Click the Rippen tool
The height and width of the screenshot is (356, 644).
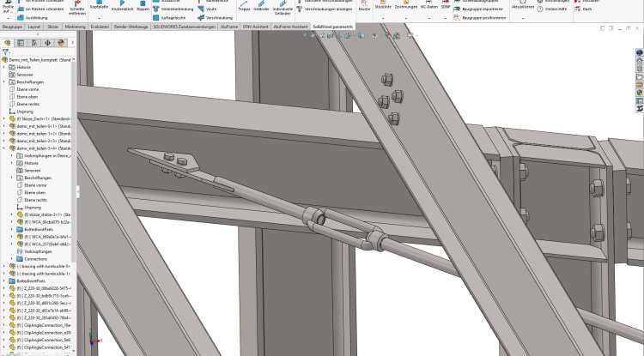pyautogui.click(x=143, y=6)
